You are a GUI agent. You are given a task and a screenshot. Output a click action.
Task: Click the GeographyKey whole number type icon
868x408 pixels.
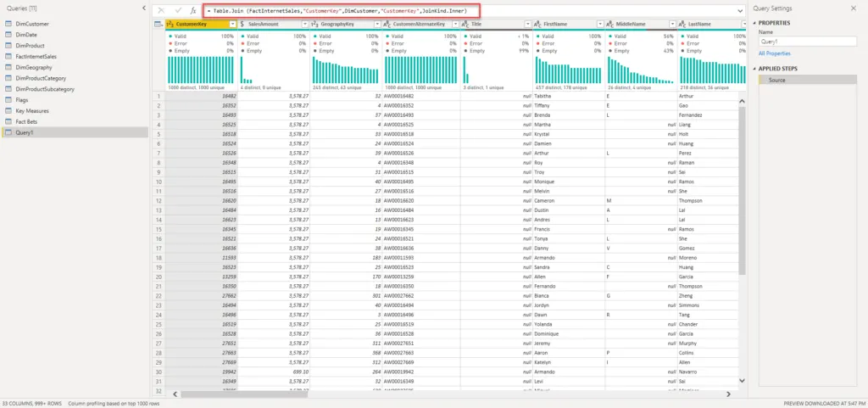click(x=315, y=25)
